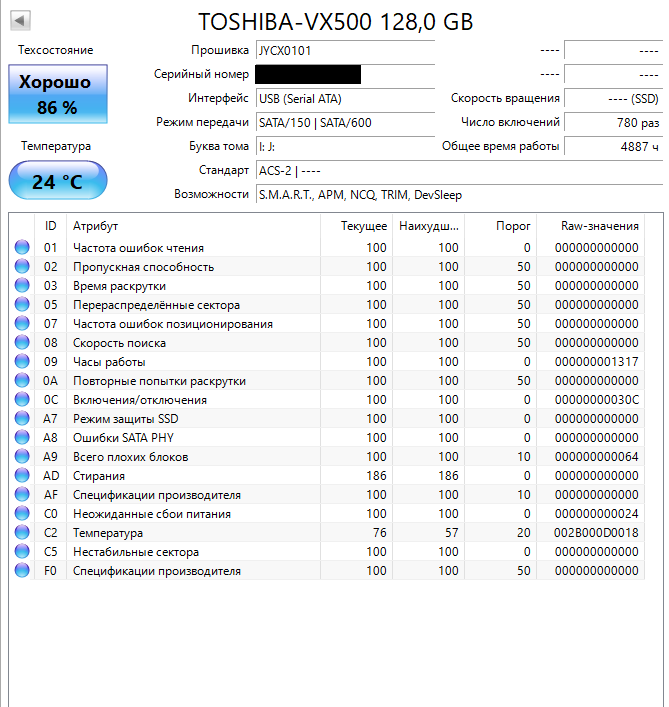Select the raw value 00000000030C
Screen dimensions: 669x707
coord(596,399)
